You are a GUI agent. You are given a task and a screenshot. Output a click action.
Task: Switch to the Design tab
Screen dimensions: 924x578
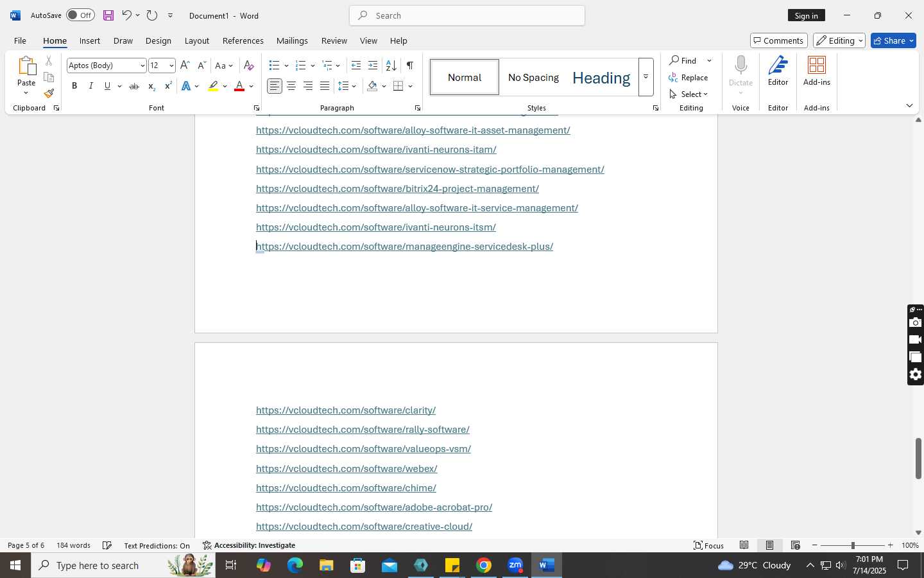(x=158, y=40)
